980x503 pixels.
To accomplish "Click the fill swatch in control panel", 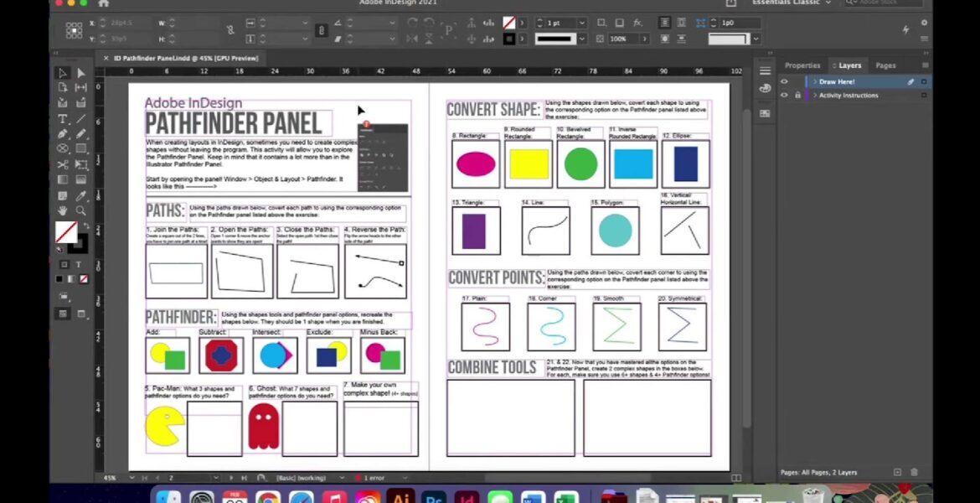I will [509, 23].
